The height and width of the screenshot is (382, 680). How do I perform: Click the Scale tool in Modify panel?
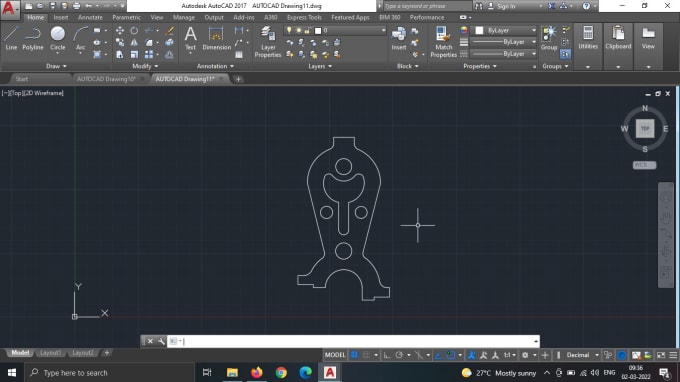[x=134, y=54]
